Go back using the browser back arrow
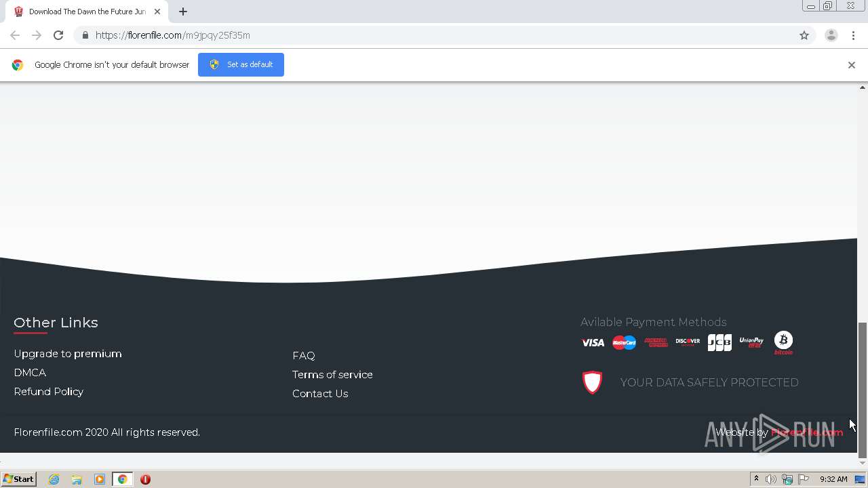 pyautogui.click(x=15, y=35)
